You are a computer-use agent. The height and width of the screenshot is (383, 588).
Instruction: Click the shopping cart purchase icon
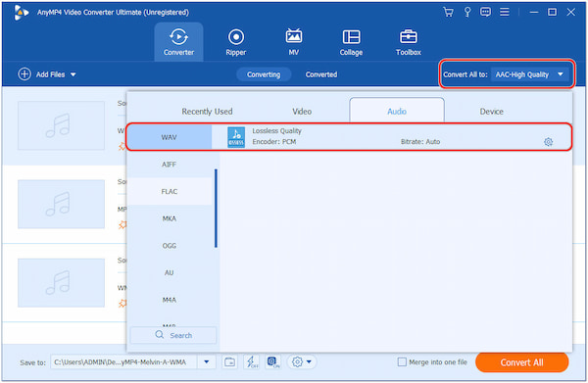[448, 12]
